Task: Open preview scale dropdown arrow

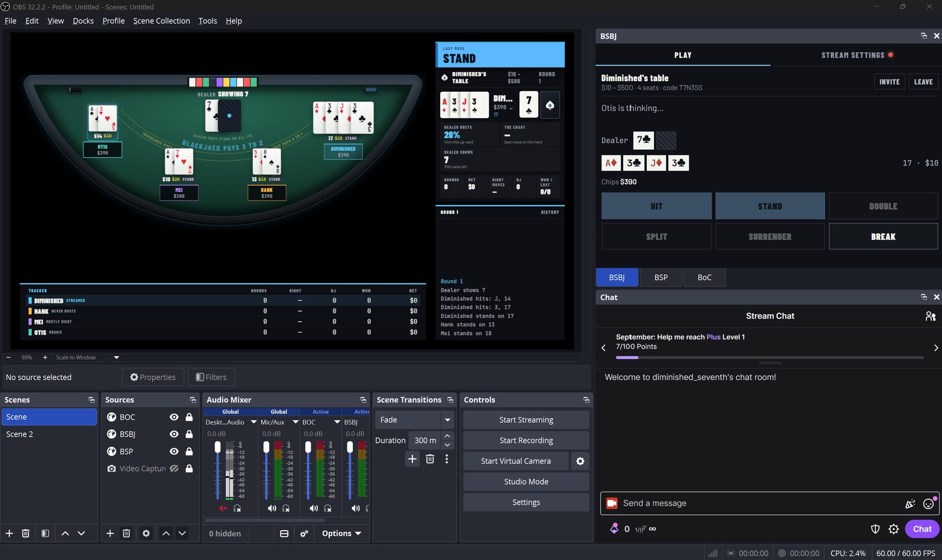Action: pyautogui.click(x=117, y=357)
